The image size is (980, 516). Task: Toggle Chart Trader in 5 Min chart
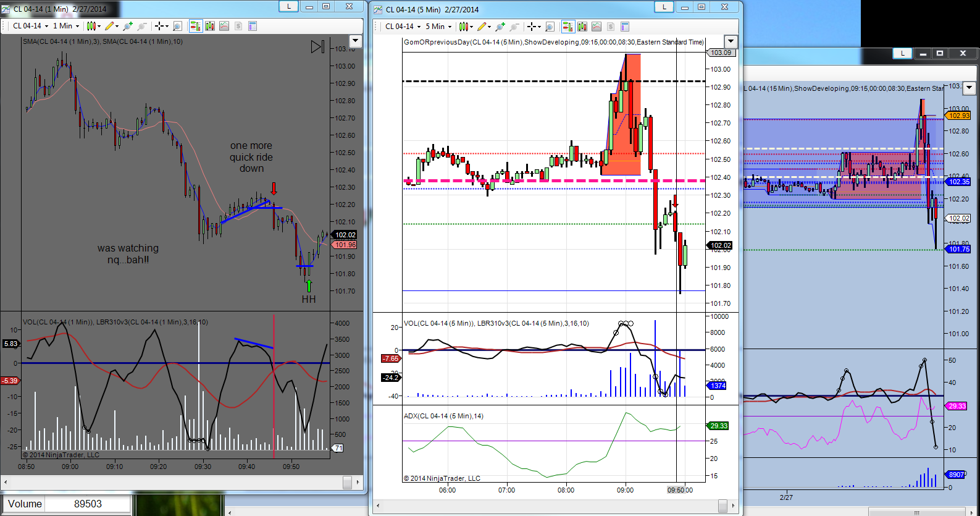pyautogui.click(x=567, y=27)
